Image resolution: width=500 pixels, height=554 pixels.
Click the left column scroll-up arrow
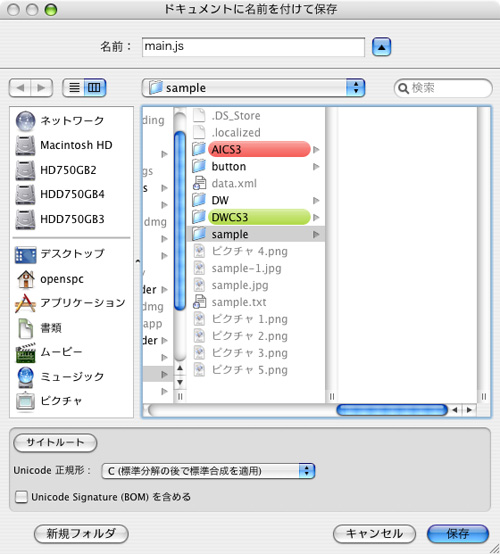(x=180, y=368)
